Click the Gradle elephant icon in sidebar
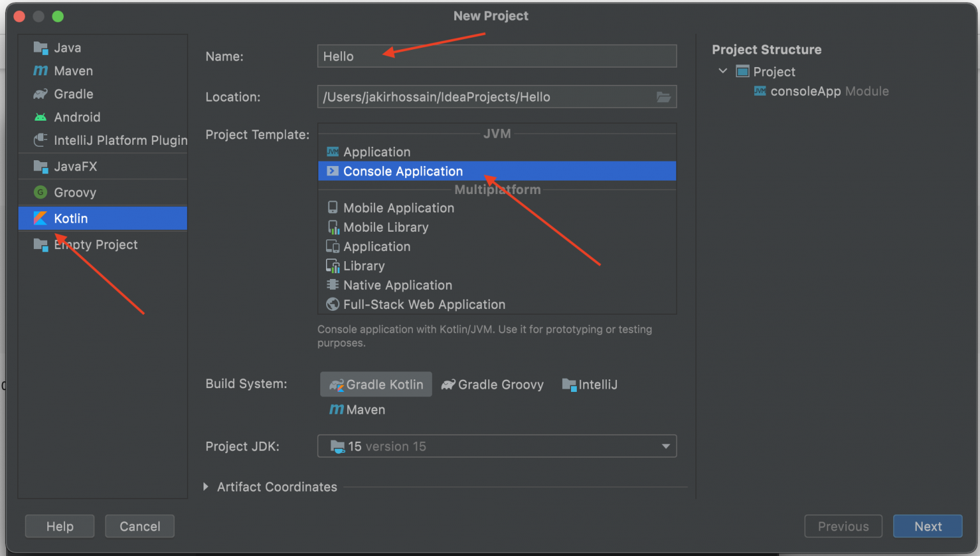 coord(40,94)
